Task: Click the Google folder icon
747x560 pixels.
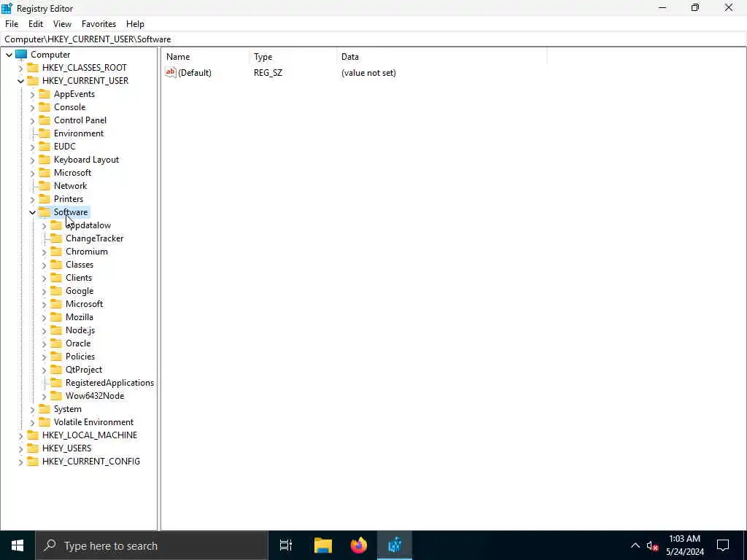Action: (56, 290)
